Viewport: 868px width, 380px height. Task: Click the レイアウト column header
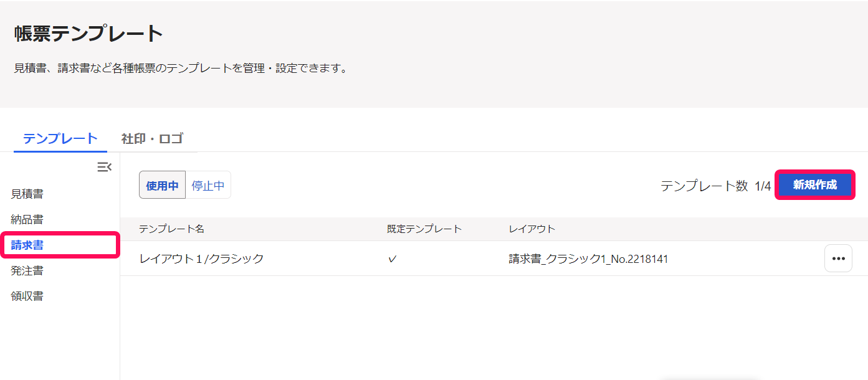pyautogui.click(x=532, y=229)
